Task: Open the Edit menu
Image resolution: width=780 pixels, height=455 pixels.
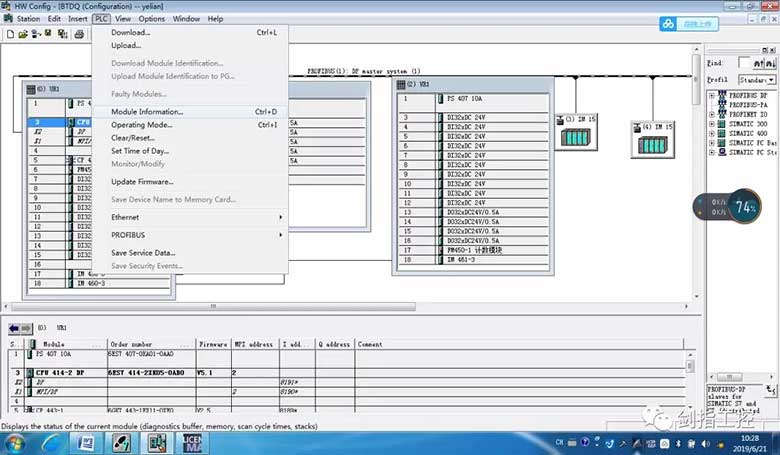Action: [54, 18]
